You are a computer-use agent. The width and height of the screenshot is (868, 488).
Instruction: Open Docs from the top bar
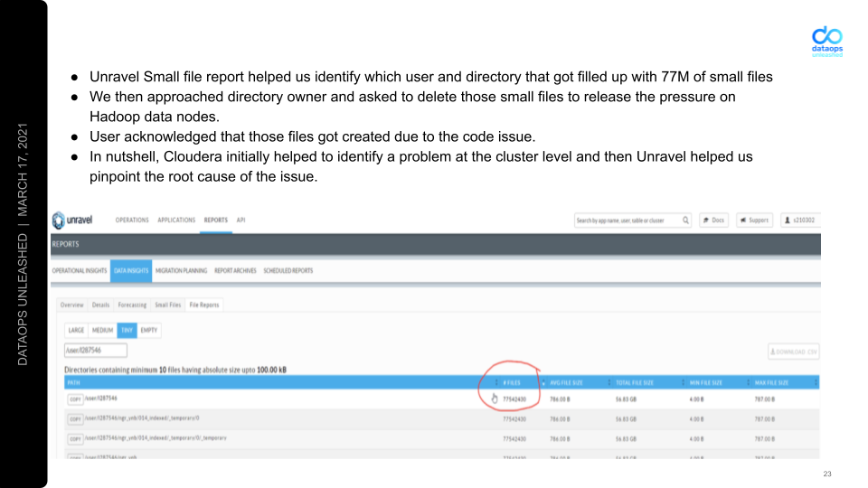[x=713, y=221]
